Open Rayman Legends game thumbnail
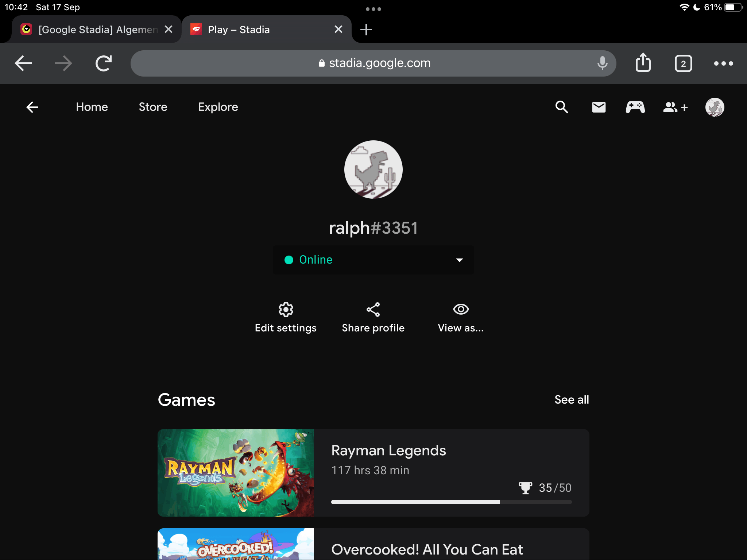 235,472
